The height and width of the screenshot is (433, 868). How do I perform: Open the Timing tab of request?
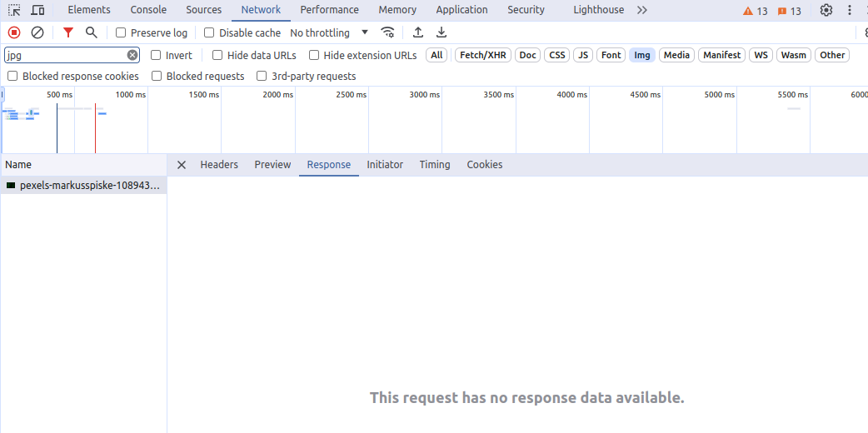point(435,164)
